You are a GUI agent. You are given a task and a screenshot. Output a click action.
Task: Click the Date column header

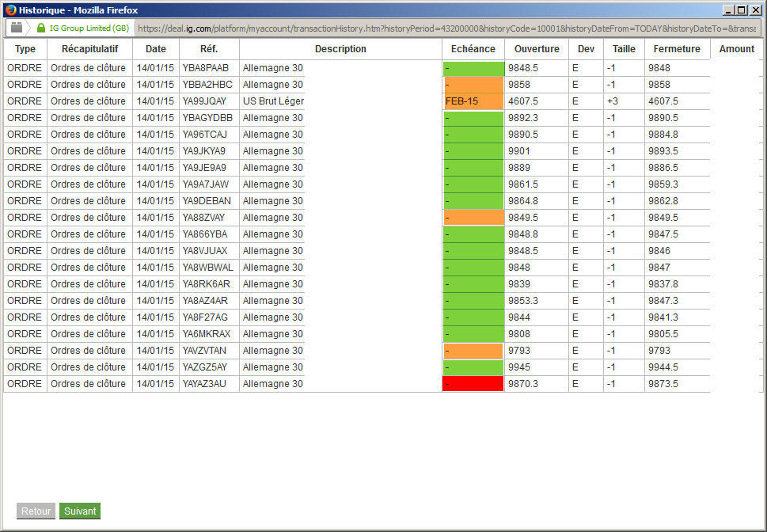click(x=156, y=49)
